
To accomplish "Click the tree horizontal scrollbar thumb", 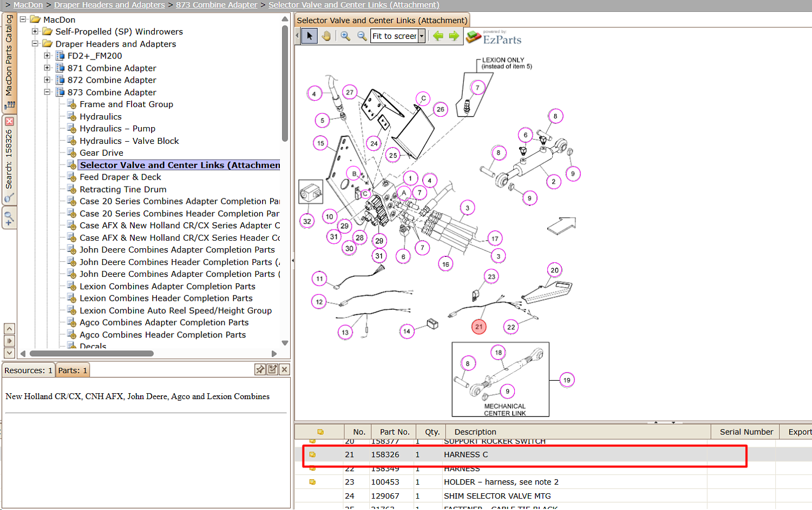I will pyautogui.click(x=91, y=354).
